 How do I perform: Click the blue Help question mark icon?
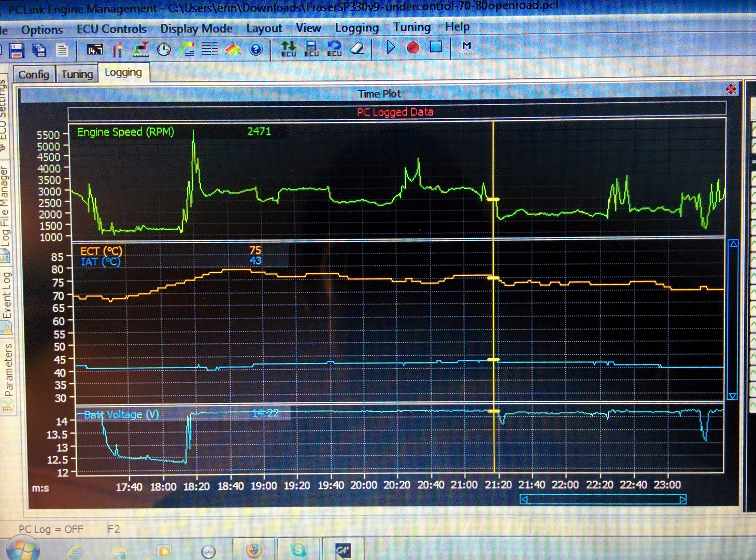tap(256, 49)
